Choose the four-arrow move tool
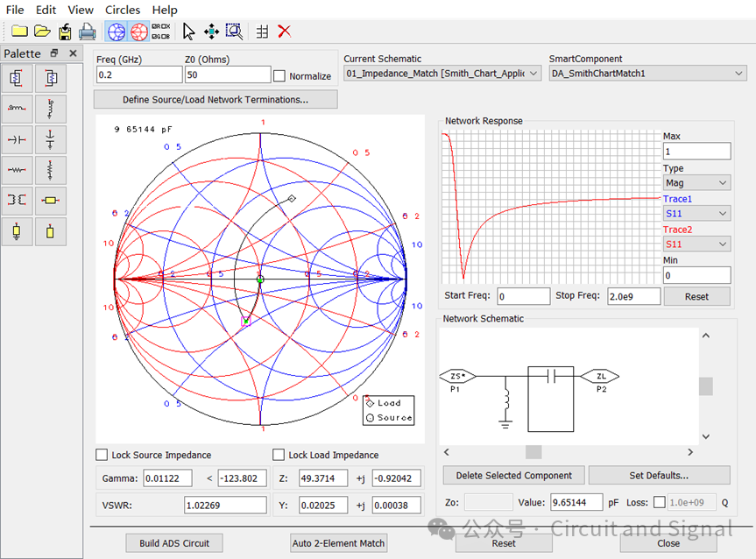 (x=211, y=32)
